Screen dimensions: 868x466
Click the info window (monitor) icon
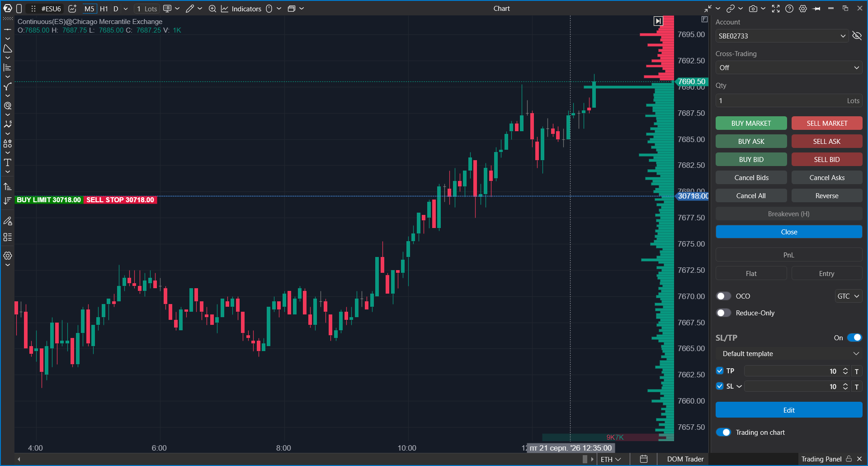click(x=167, y=9)
